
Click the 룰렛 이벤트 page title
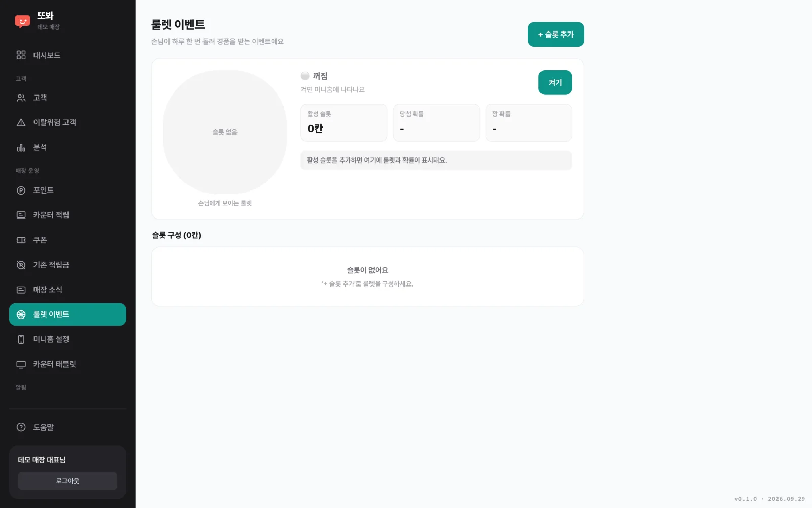[178, 24]
